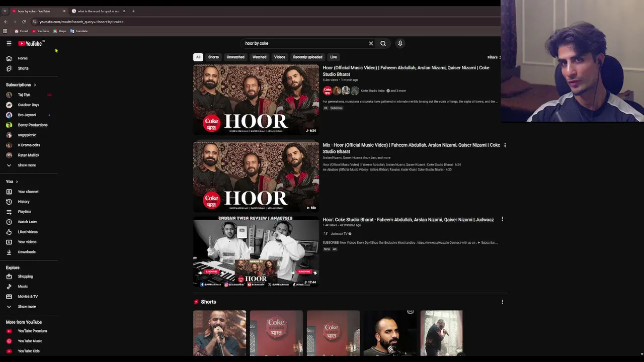Open the Ratan Mallick subscription
The width and height of the screenshot is (644, 362).
[x=29, y=155]
